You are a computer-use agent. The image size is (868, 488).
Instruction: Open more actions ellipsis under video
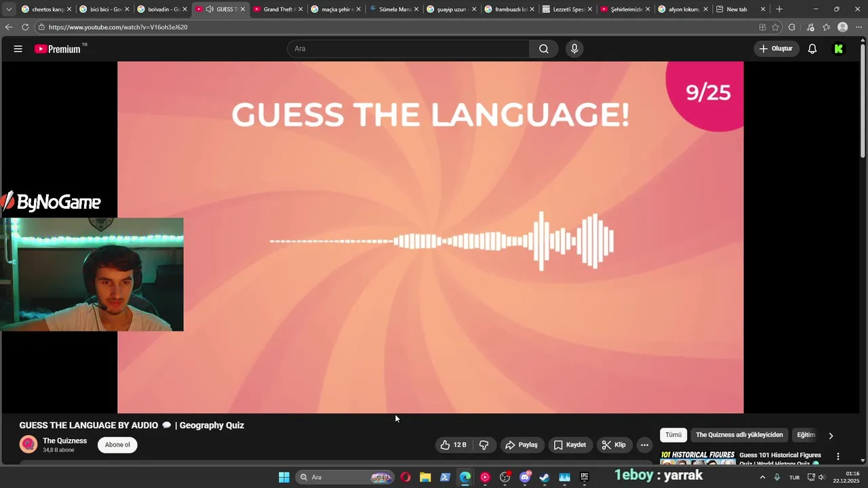tap(644, 445)
